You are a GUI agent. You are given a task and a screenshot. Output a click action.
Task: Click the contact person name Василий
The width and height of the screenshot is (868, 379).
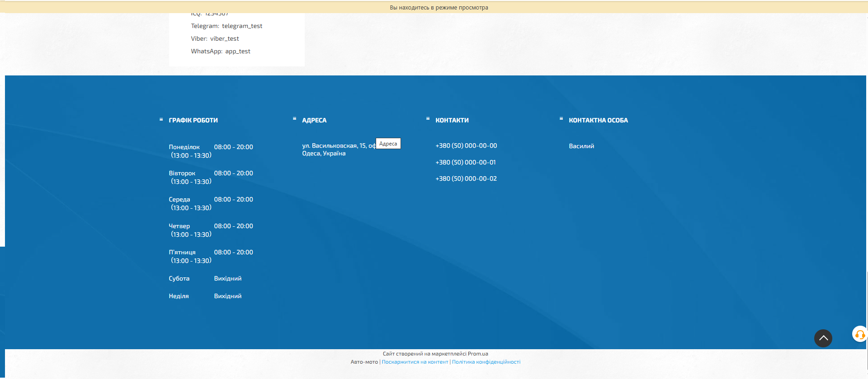pyautogui.click(x=581, y=146)
